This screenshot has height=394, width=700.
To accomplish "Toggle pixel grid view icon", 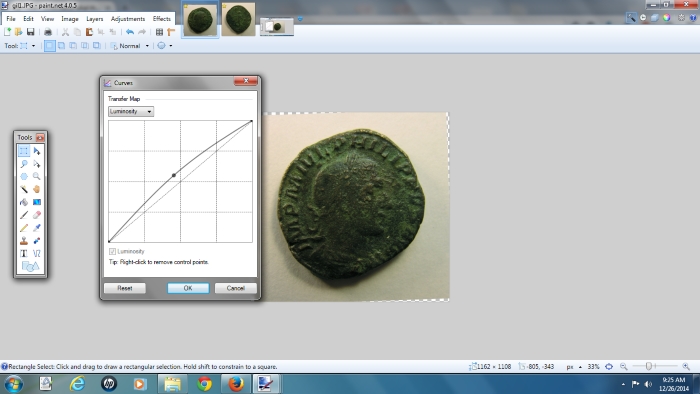I will coord(159,32).
